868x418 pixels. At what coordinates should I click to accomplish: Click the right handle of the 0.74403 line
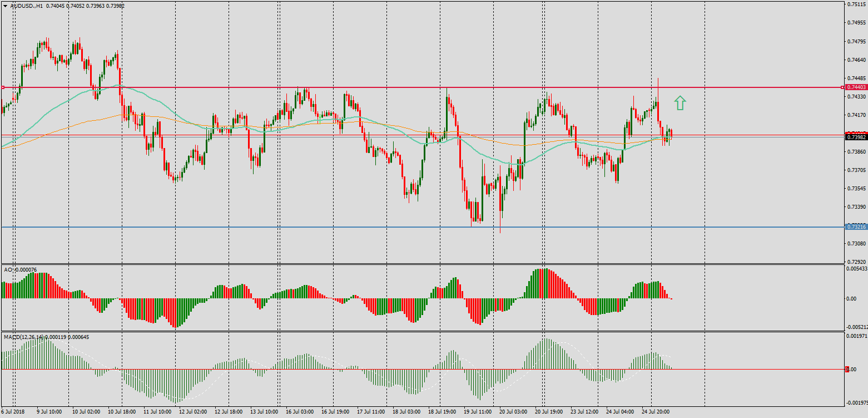[x=842, y=87]
